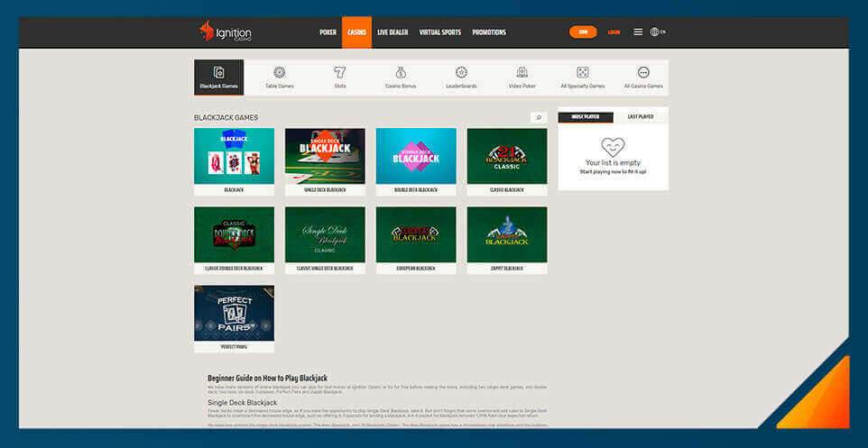868x448 pixels.
Task: Click the Login link
Action: coord(614,32)
